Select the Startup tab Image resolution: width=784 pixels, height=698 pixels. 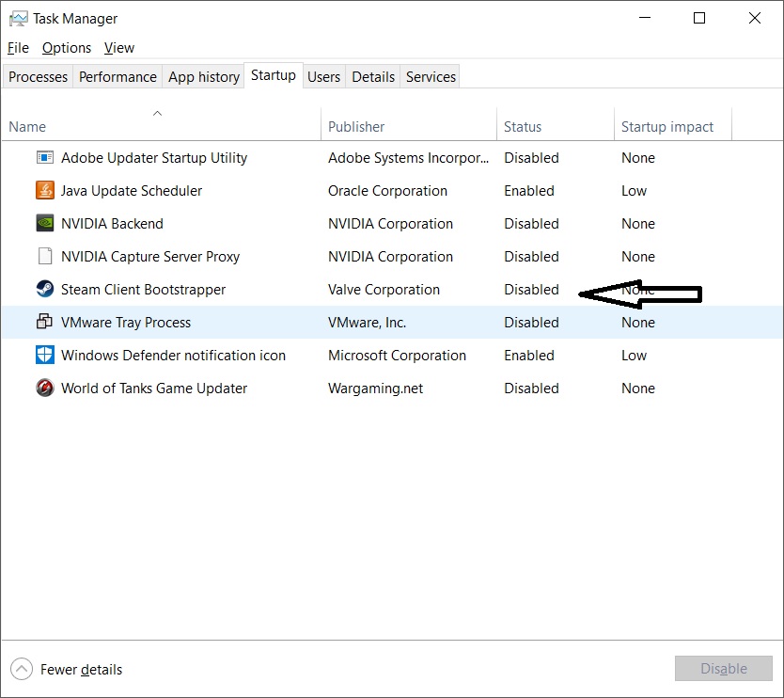[x=273, y=75]
